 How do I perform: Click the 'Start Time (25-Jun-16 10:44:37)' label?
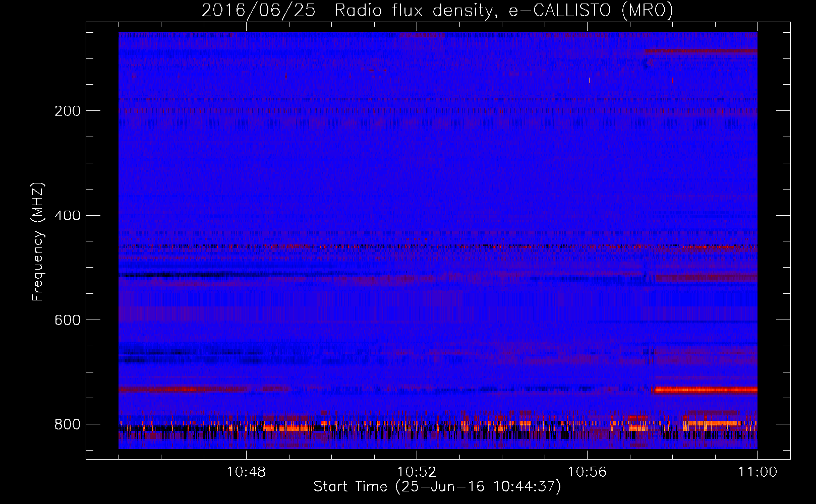pyautogui.click(x=437, y=487)
